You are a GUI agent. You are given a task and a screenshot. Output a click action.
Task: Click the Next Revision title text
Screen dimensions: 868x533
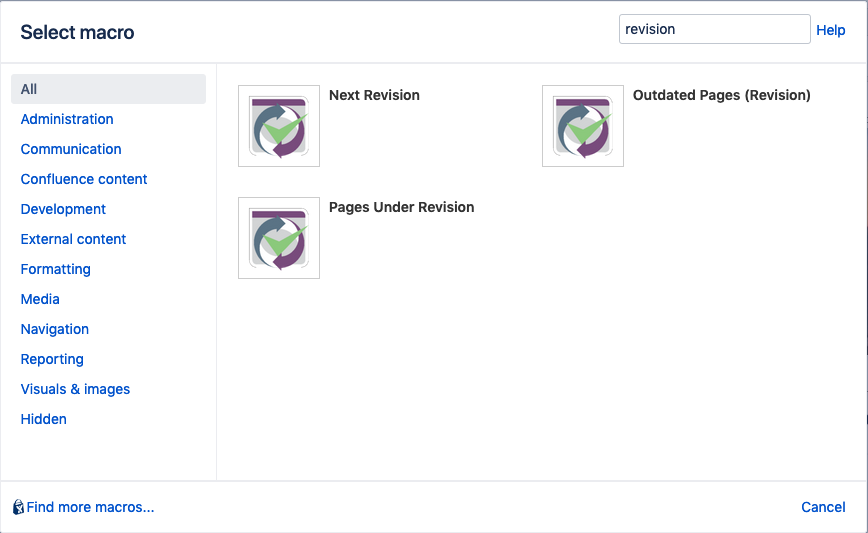point(374,95)
